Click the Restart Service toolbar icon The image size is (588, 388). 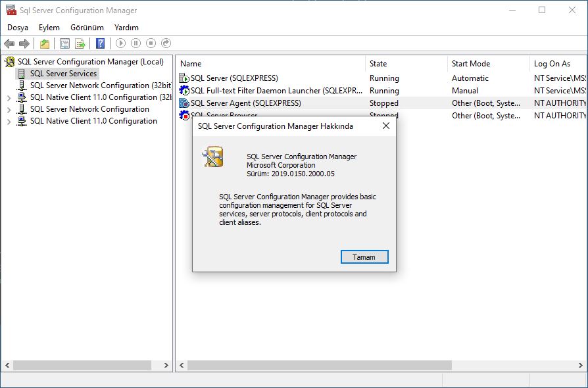(166, 43)
